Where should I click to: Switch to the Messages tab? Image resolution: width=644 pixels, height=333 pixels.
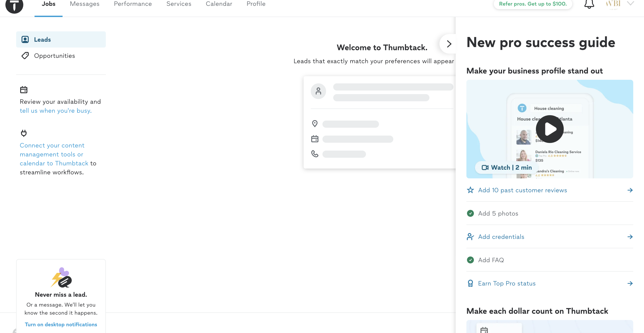pyautogui.click(x=85, y=4)
